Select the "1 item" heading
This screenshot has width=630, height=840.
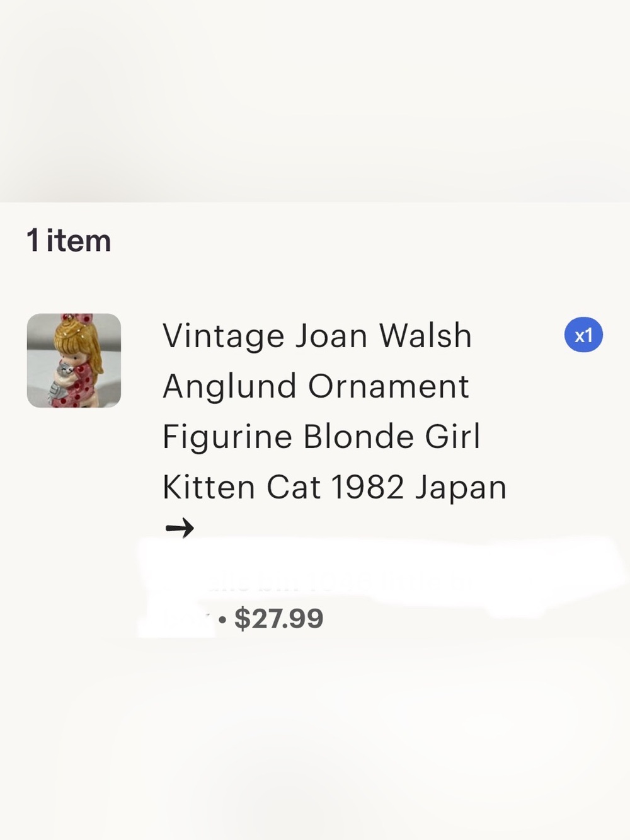coord(69,241)
